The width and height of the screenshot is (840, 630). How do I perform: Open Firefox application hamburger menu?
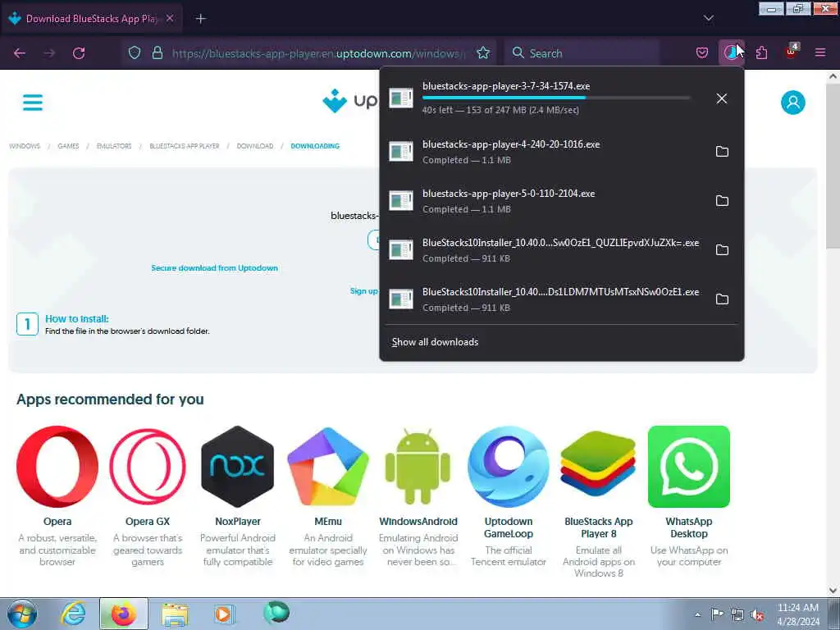tap(820, 52)
